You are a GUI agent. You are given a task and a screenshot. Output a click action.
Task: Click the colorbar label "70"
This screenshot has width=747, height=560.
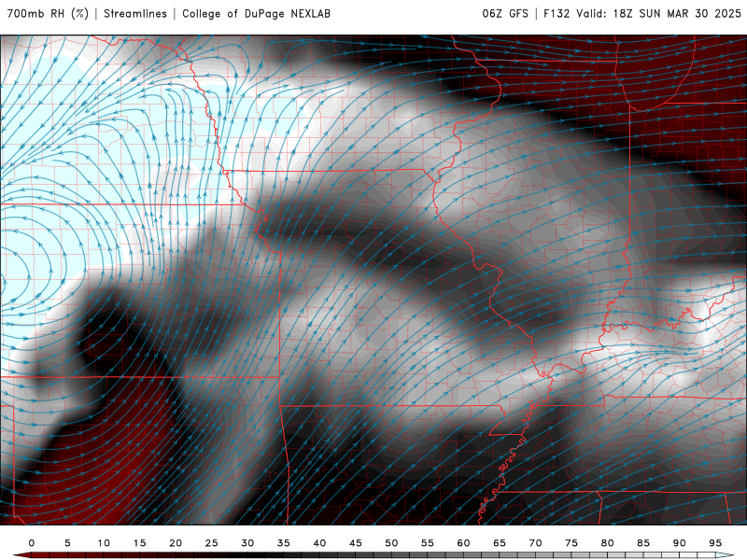point(535,543)
